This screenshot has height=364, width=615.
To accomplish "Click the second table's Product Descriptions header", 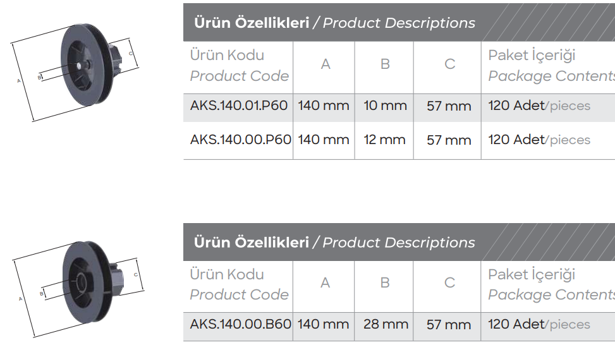I will (399, 243).
